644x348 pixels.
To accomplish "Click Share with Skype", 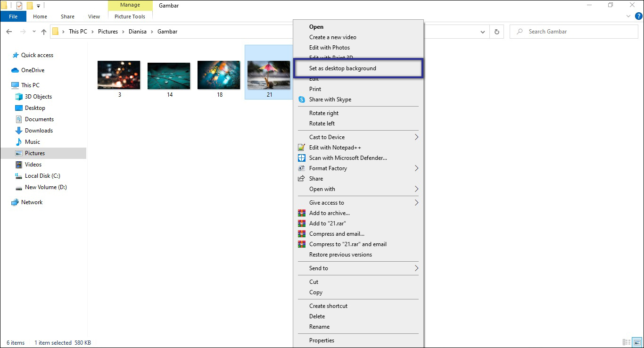I will [330, 99].
